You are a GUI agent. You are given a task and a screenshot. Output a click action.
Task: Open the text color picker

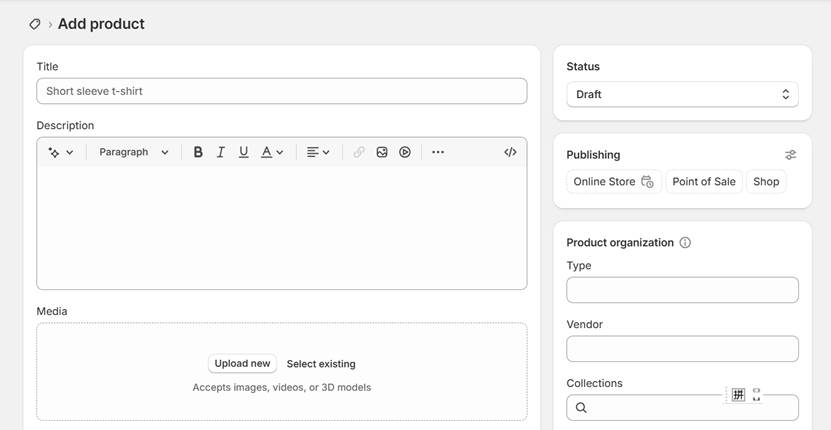[x=272, y=152]
